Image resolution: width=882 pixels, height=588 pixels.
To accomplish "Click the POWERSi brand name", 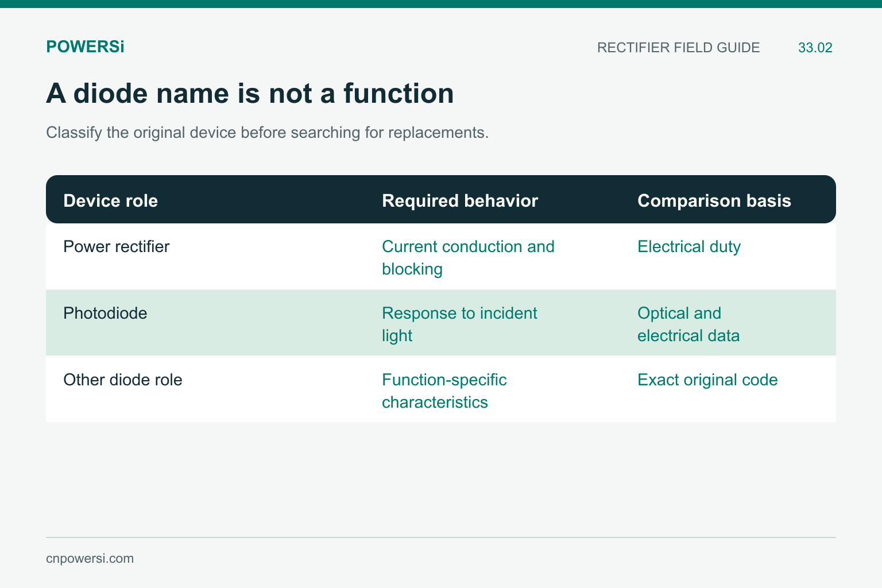I will click(x=85, y=47).
